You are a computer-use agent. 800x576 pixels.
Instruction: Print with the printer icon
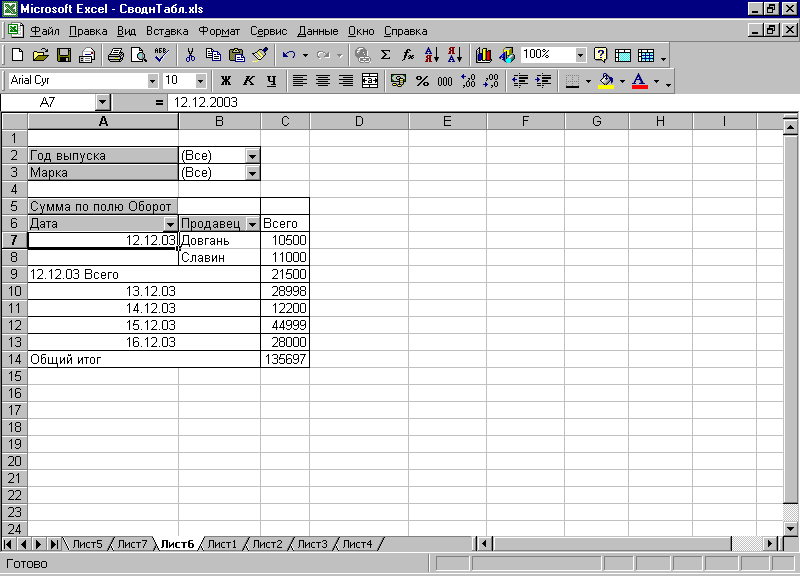(116, 55)
